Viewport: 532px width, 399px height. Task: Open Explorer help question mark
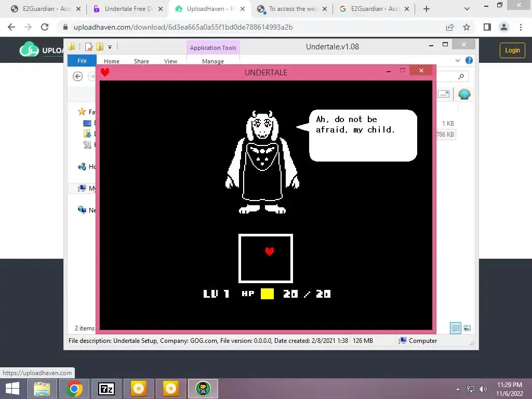click(x=469, y=60)
